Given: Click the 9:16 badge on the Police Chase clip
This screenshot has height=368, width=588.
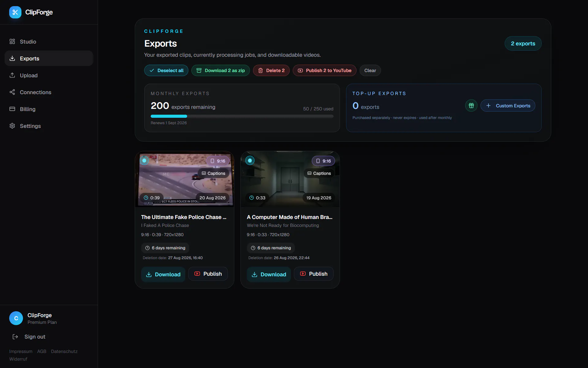Looking at the screenshot, I should [218, 161].
